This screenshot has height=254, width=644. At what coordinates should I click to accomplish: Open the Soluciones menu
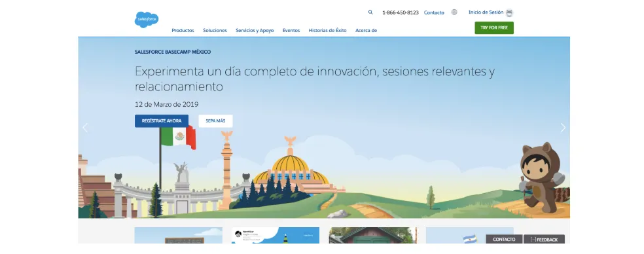[215, 30]
